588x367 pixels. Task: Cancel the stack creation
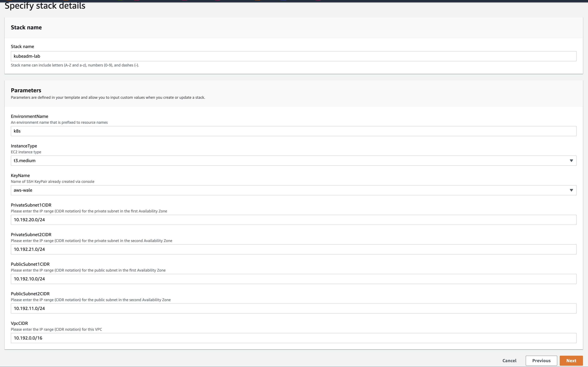tap(509, 361)
